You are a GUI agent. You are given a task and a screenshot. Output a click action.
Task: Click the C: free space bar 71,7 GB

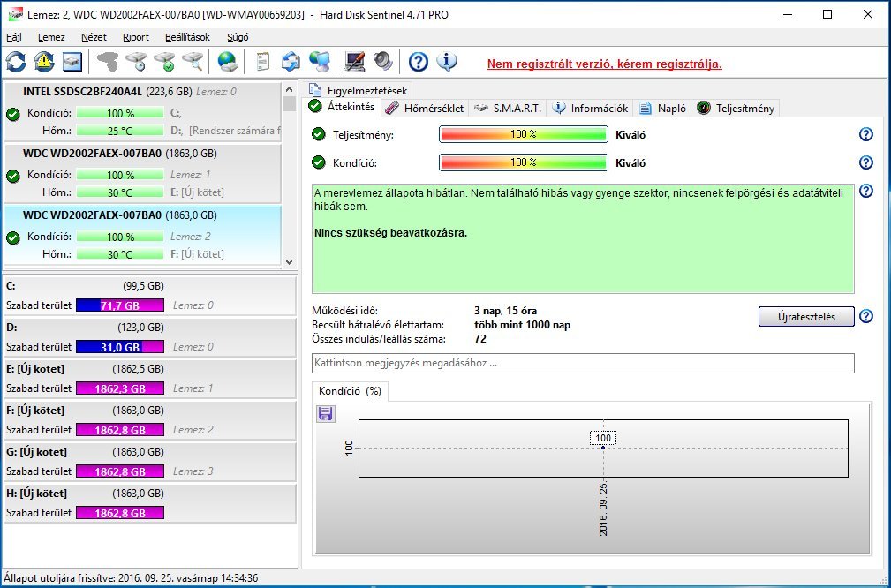pyautogui.click(x=120, y=305)
